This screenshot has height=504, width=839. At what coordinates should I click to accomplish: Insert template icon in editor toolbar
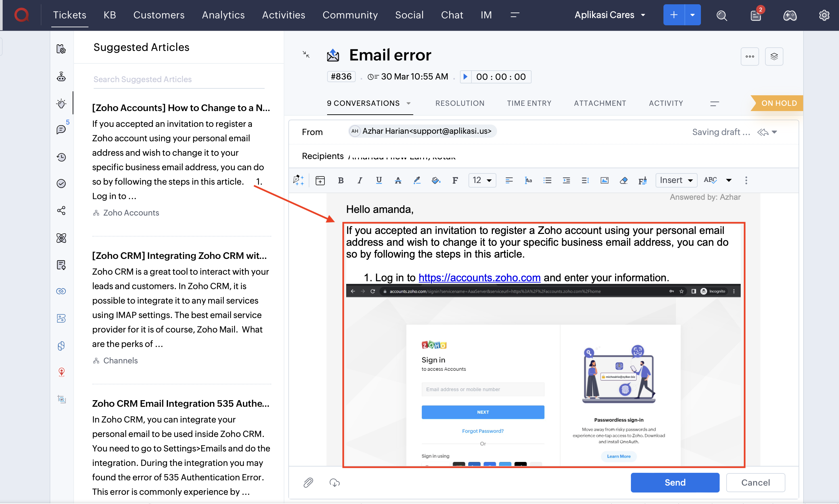(320, 180)
